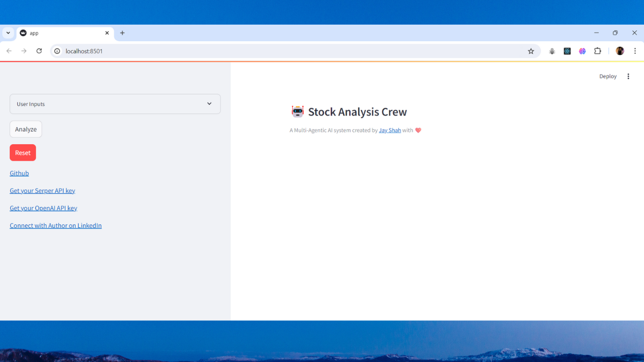Restore down the Chrome window
The height and width of the screenshot is (362, 644).
point(615,33)
